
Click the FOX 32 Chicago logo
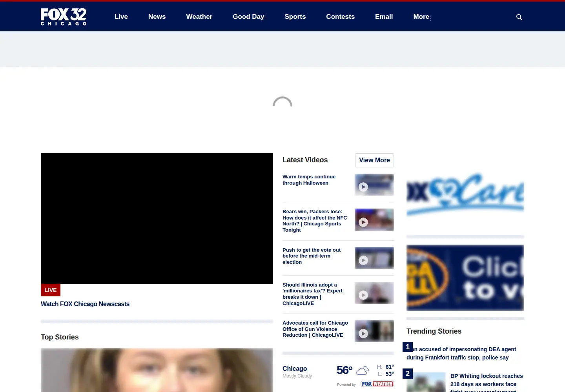coord(64,17)
